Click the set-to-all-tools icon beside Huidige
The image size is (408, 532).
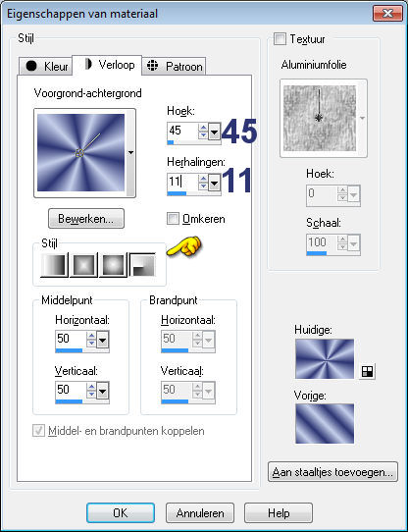367,372
